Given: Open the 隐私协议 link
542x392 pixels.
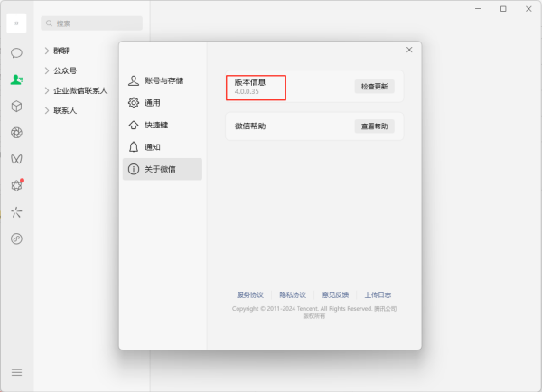Looking at the screenshot, I should pos(293,294).
